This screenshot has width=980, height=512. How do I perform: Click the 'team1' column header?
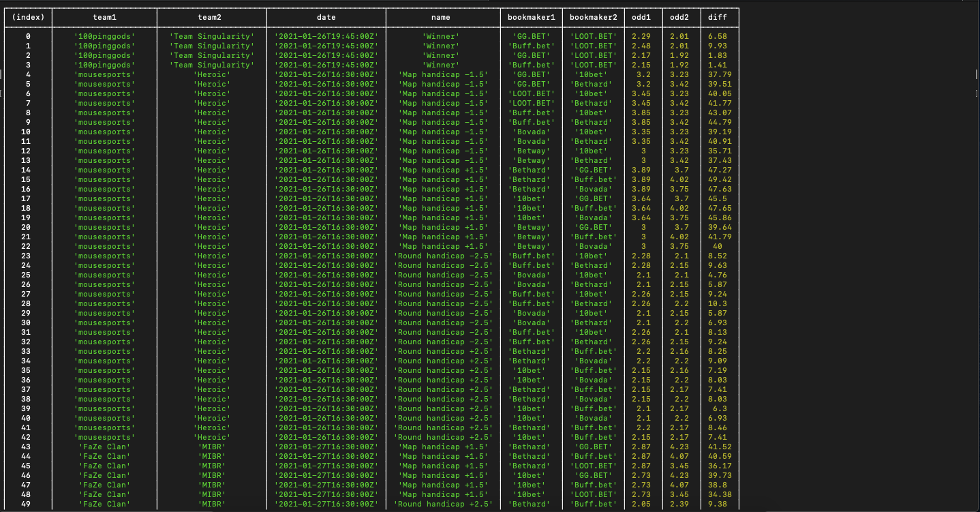(x=104, y=17)
